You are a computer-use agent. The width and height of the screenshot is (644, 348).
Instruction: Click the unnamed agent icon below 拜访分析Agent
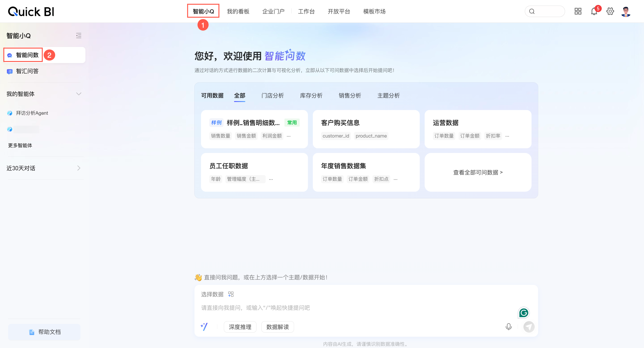point(10,129)
